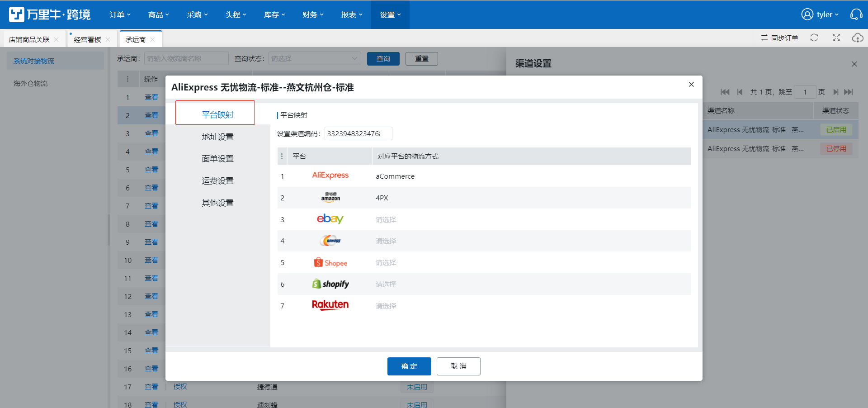This screenshot has width=868, height=408.
Task: Open column options in carrier list header
Action: 127,79
